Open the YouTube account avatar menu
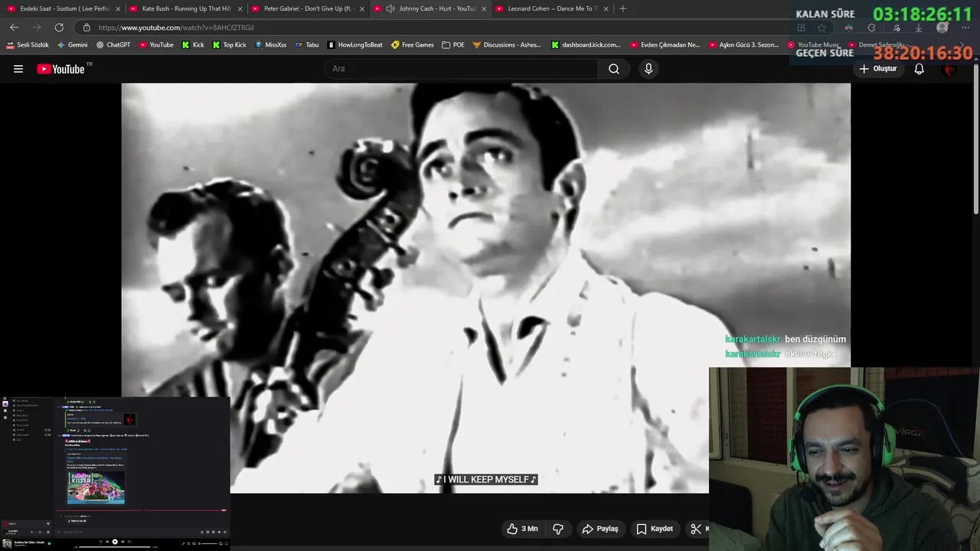Image resolution: width=980 pixels, height=551 pixels. 950,69
